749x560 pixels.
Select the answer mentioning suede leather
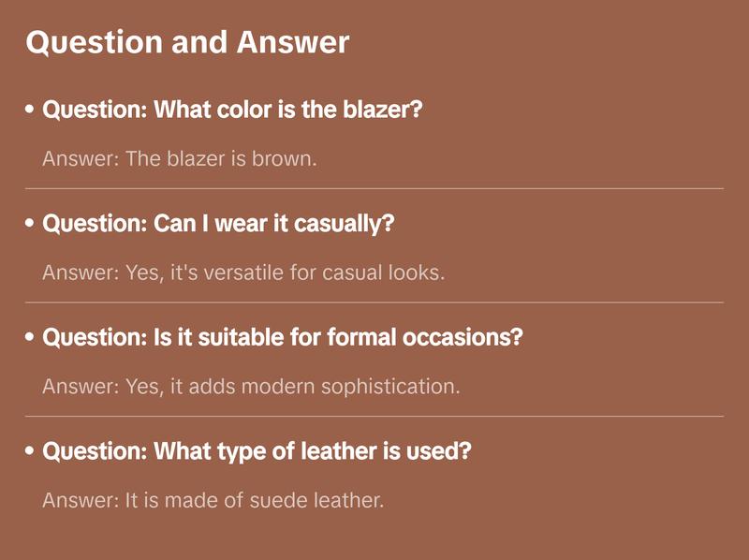click(213, 500)
